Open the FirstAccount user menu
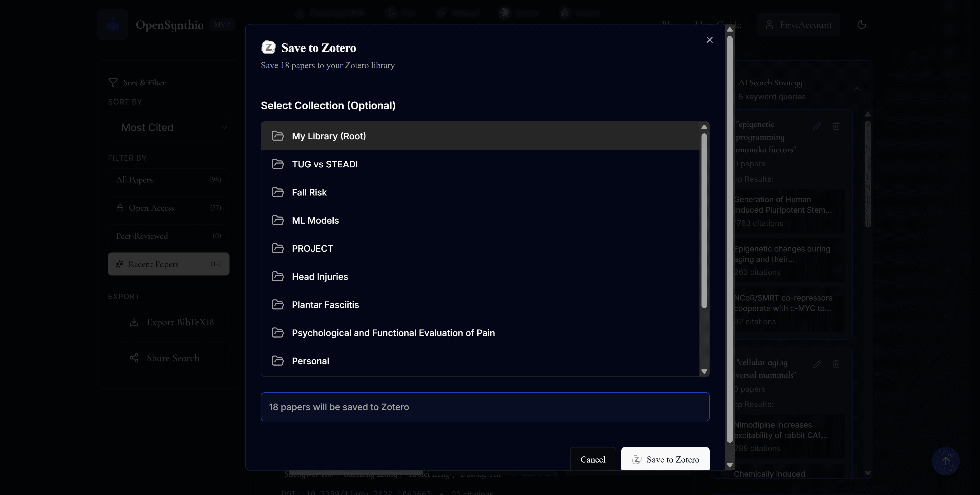 click(798, 24)
